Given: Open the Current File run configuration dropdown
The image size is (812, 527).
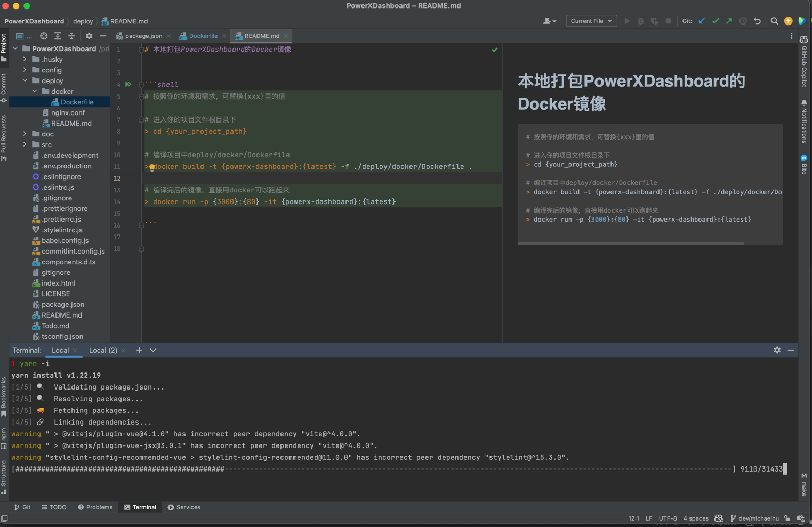Looking at the screenshot, I should [591, 21].
